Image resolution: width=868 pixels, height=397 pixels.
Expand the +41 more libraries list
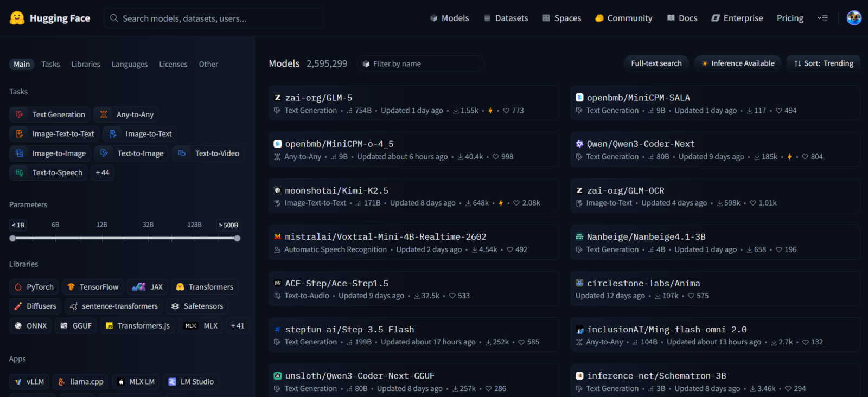(238, 326)
